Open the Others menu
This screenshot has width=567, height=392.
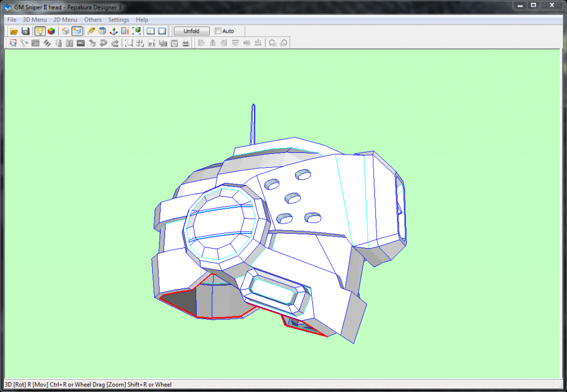click(x=93, y=19)
